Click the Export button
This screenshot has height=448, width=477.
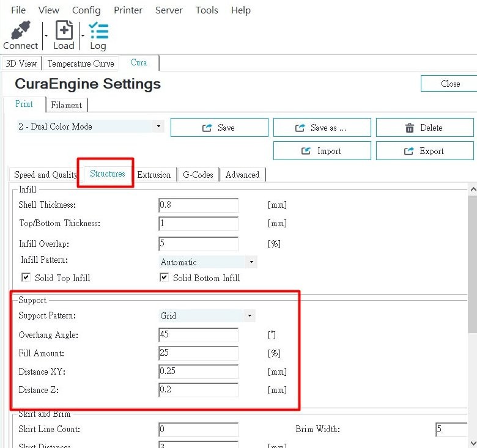[424, 151]
